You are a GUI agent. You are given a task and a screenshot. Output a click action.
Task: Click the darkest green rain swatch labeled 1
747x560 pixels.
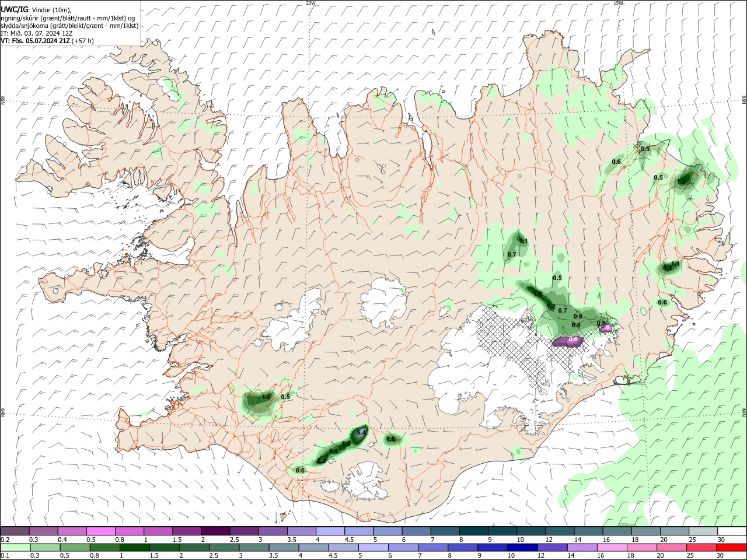click(134, 548)
